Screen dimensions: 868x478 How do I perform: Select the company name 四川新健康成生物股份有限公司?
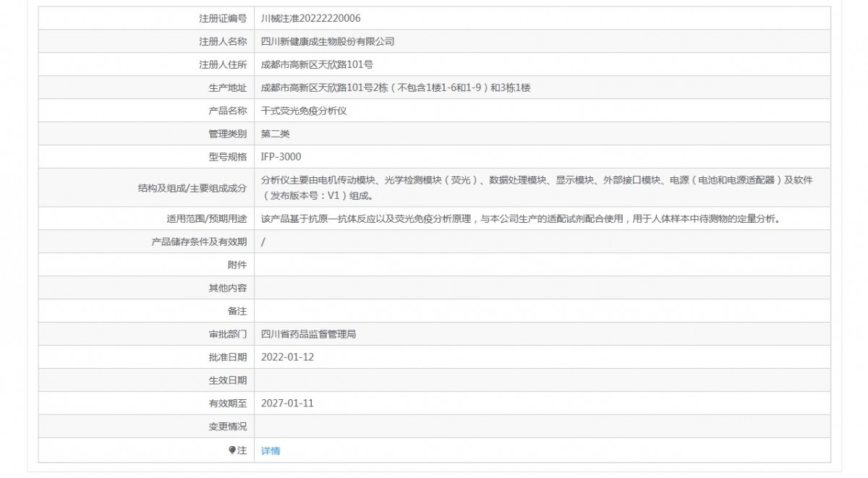(x=328, y=41)
